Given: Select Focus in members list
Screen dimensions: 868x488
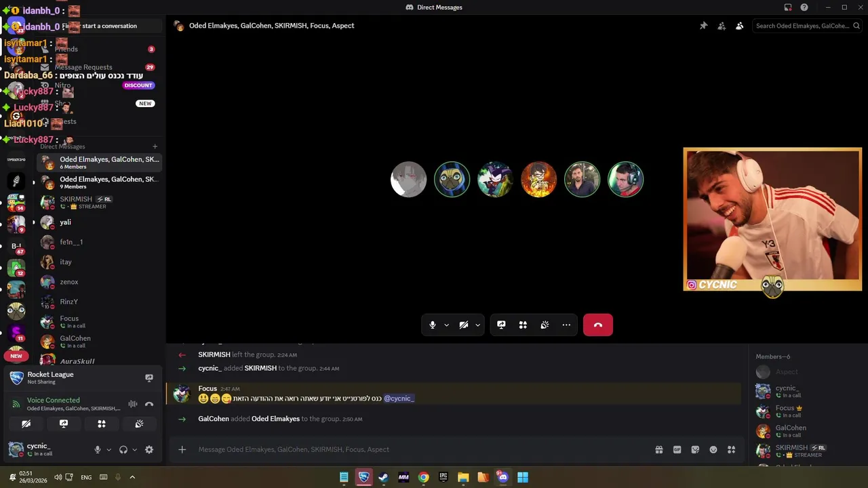Looking at the screenshot, I should [x=807, y=411].
